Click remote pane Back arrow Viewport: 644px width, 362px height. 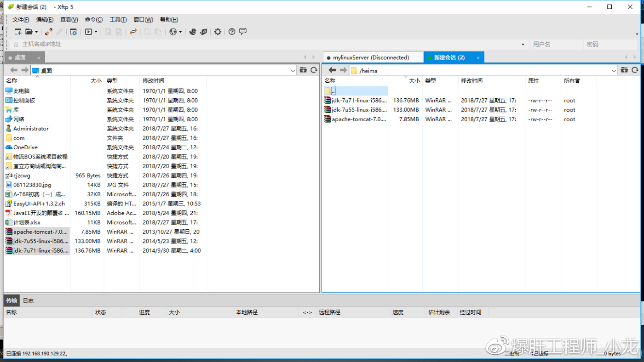point(332,70)
